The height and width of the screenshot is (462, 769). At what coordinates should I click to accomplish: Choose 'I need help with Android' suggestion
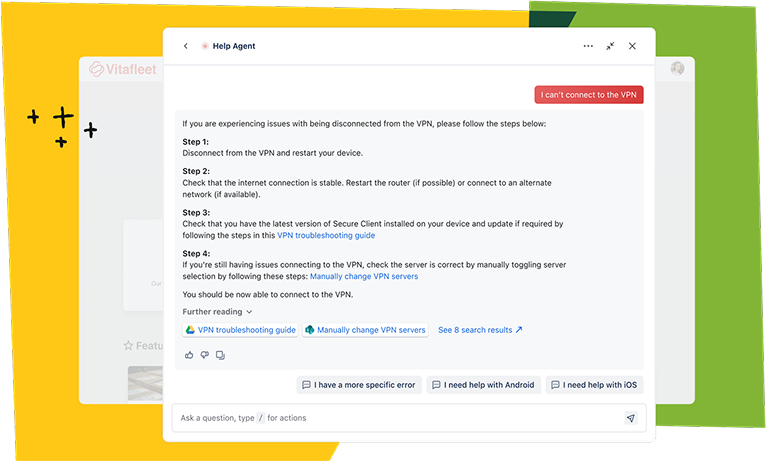click(483, 385)
